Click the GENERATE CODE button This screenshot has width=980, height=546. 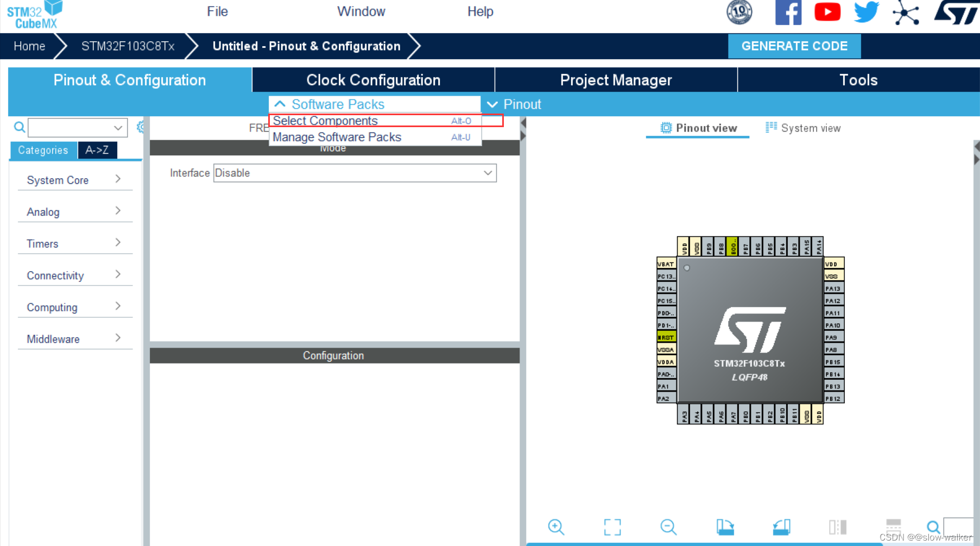click(x=794, y=46)
